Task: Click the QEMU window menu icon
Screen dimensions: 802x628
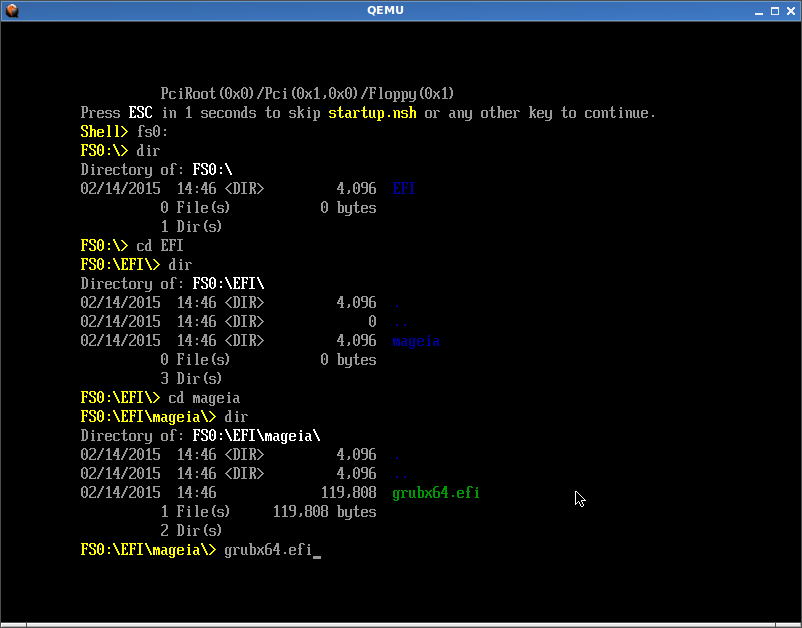Action: point(12,10)
